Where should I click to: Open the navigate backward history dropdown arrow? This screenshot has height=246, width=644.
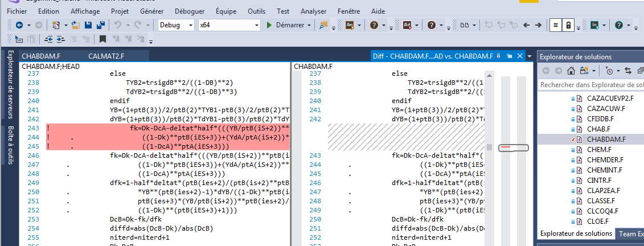[x=28, y=26]
